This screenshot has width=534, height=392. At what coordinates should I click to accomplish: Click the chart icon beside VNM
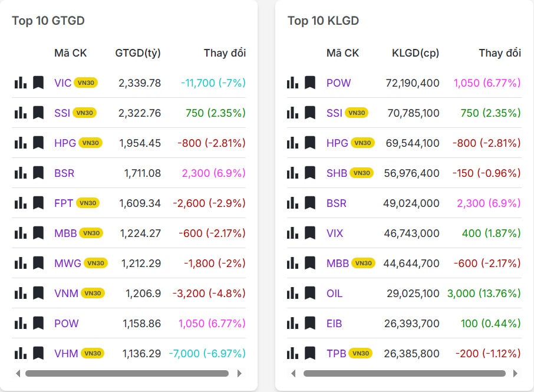click(x=20, y=293)
